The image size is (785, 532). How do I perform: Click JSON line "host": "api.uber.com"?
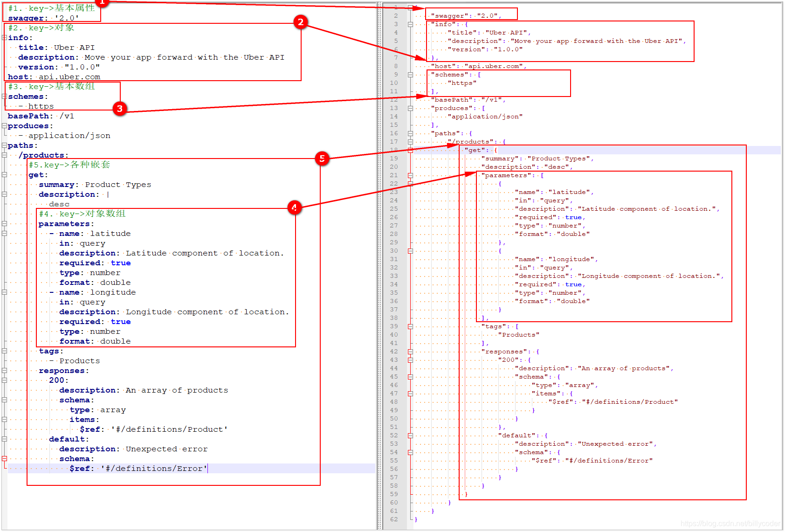(479, 66)
